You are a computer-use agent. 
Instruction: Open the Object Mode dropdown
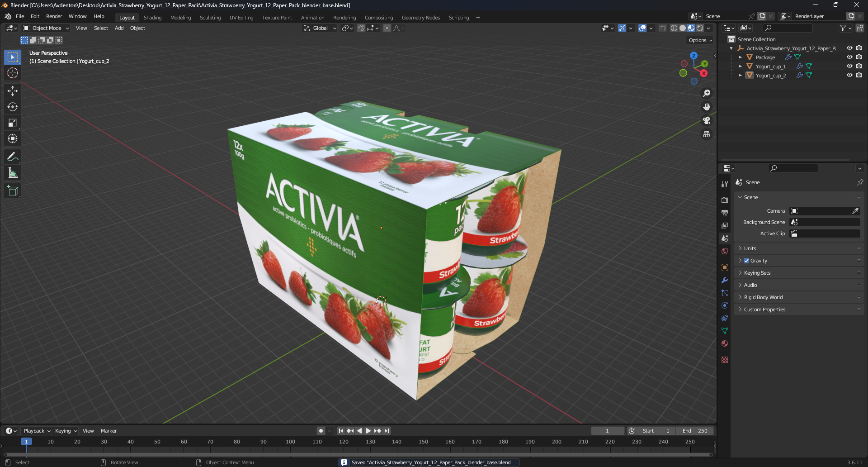(46, 28)
